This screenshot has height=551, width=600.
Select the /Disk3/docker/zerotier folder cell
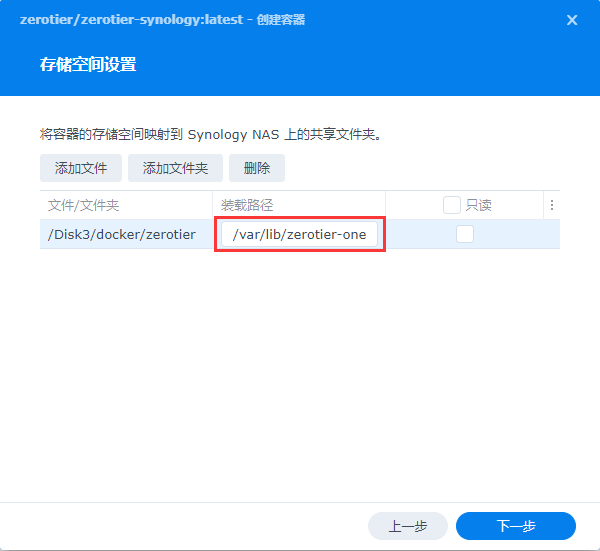click(x=122, y=235)
